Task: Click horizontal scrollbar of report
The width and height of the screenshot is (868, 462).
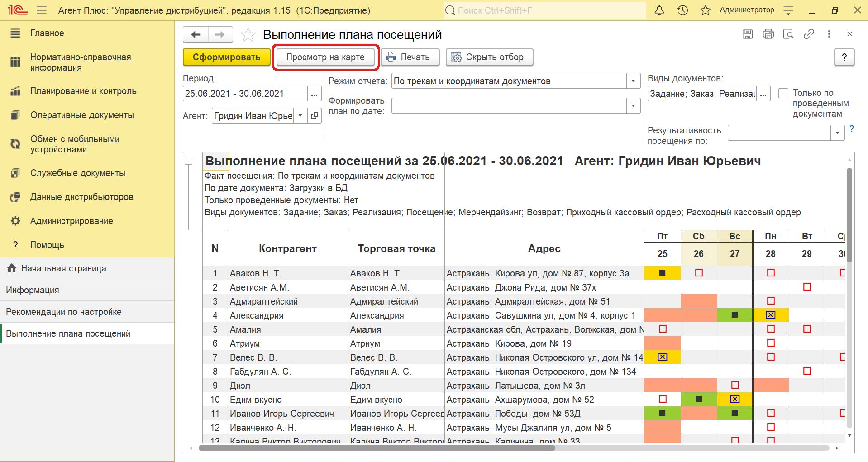Action: [377, 448]
